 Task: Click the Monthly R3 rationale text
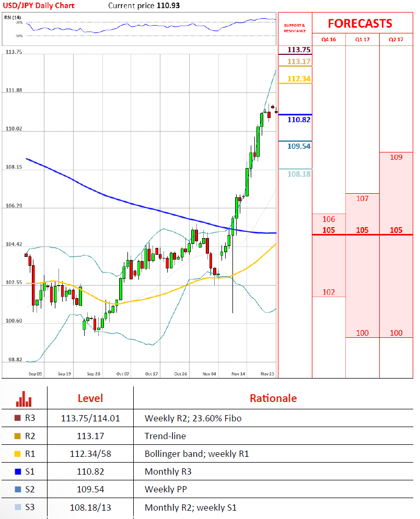[168, 471]
